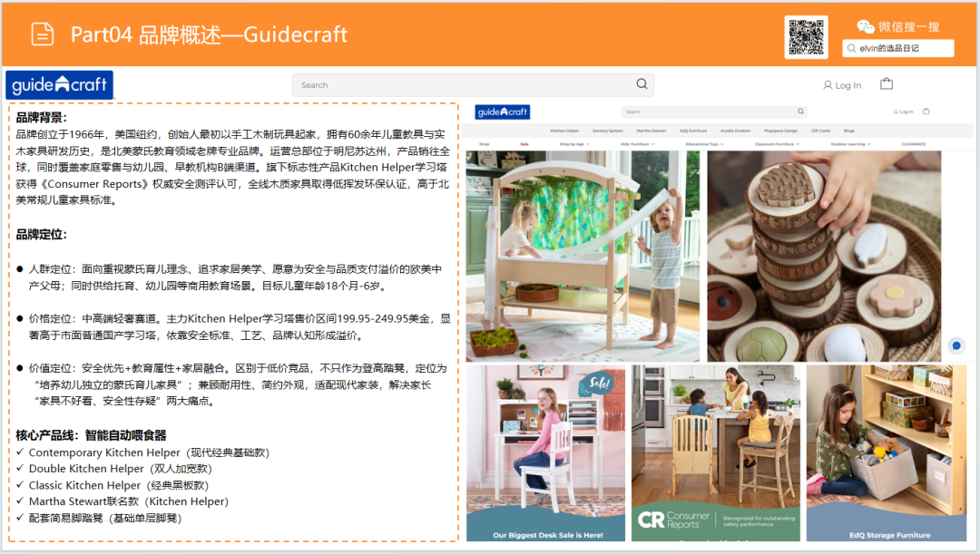
Task: Open the Acadia Outdoor menu item
Action: (x=736, y=131)
